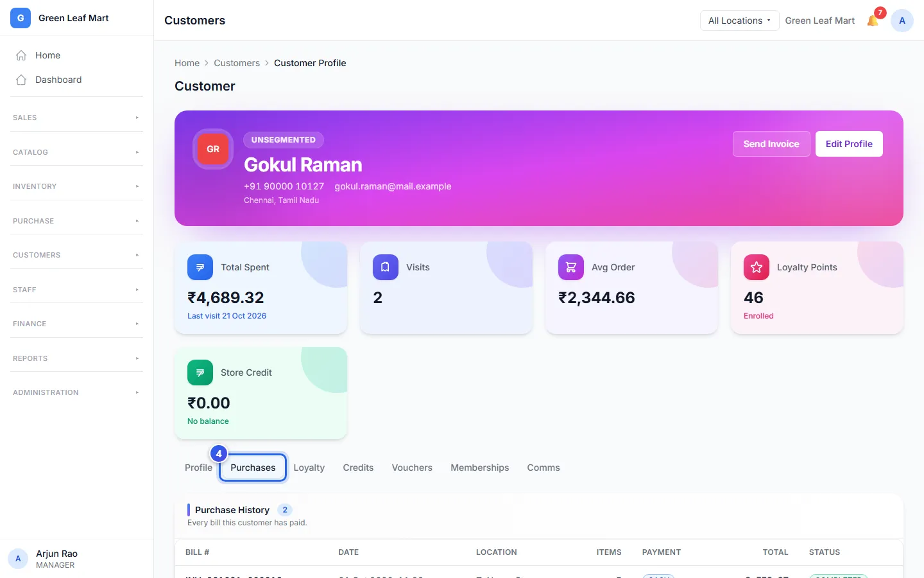
Task: Expand the Reports sidebar section
Action: tap(76, 358)
